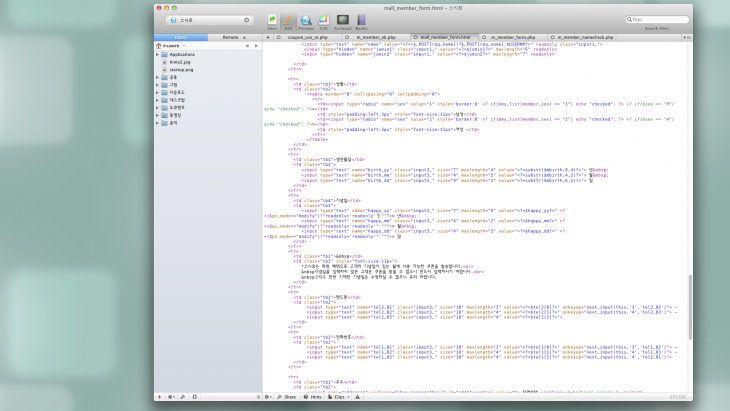Launch the Terminal toolbar icon
Image resolution: width=730 pixels, height=411 pixels.
coord(343,21)
